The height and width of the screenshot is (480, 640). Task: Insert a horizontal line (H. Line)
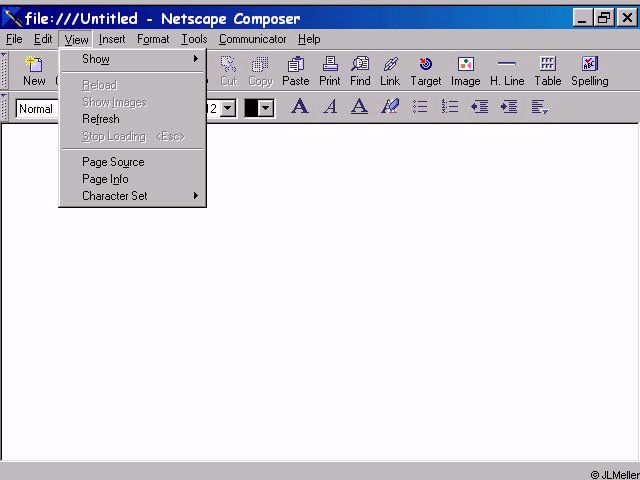coord(507,71)
